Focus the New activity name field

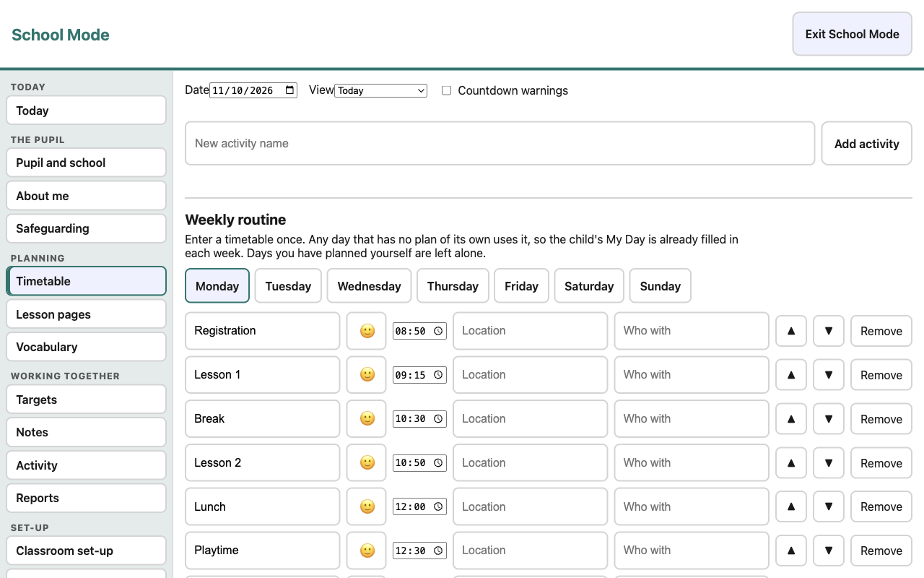pyautogui.click(x=500, y=143)
